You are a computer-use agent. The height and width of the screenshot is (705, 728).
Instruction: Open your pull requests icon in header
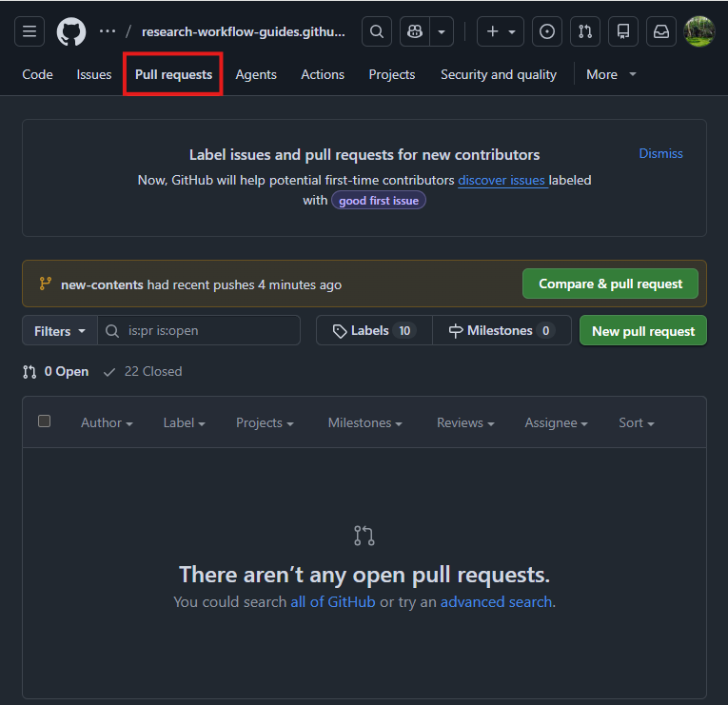585,31
